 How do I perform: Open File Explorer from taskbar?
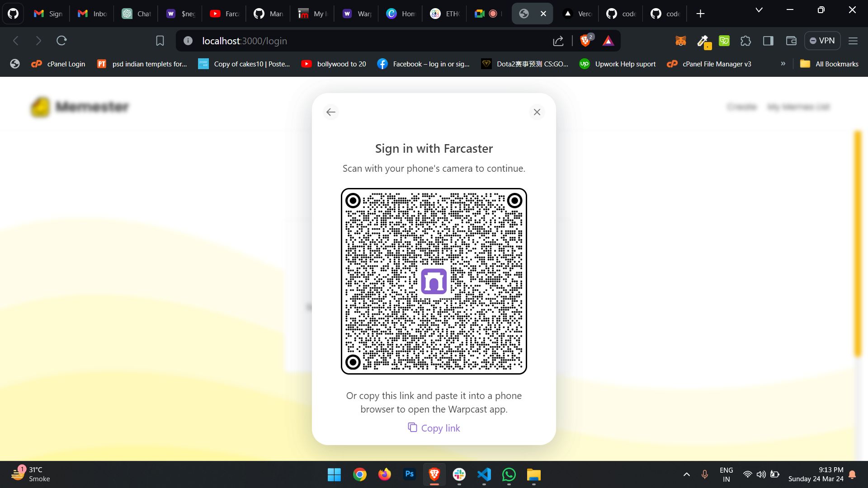coord(533,474)
